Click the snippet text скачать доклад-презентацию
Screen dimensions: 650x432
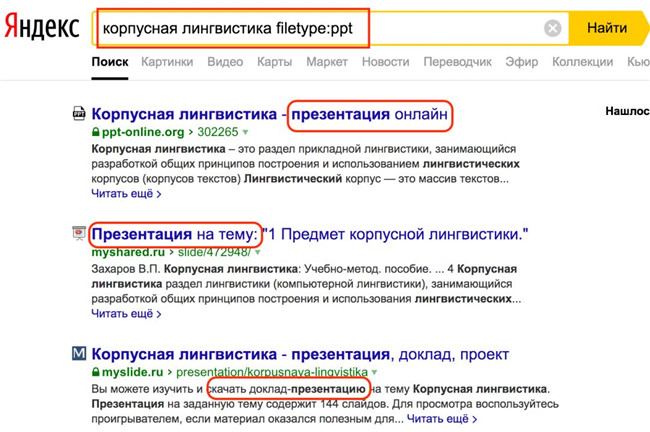[x=286, y=389]
